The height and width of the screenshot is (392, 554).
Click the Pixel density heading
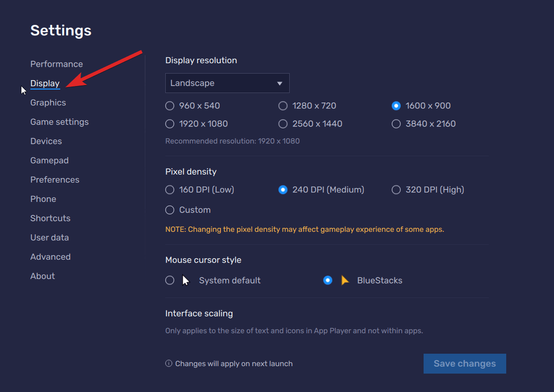(191, 171)
